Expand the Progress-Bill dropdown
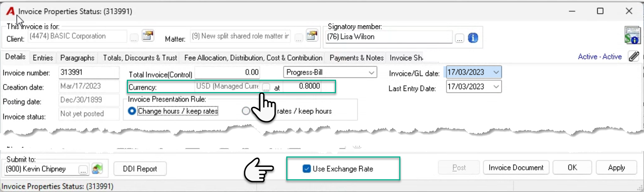The height and width of the screenshot is (192, 644). [x=371, y=73]
